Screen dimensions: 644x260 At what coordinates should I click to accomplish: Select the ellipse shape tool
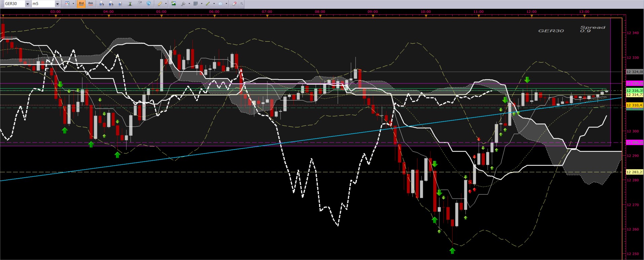click(x=220, y=4)
